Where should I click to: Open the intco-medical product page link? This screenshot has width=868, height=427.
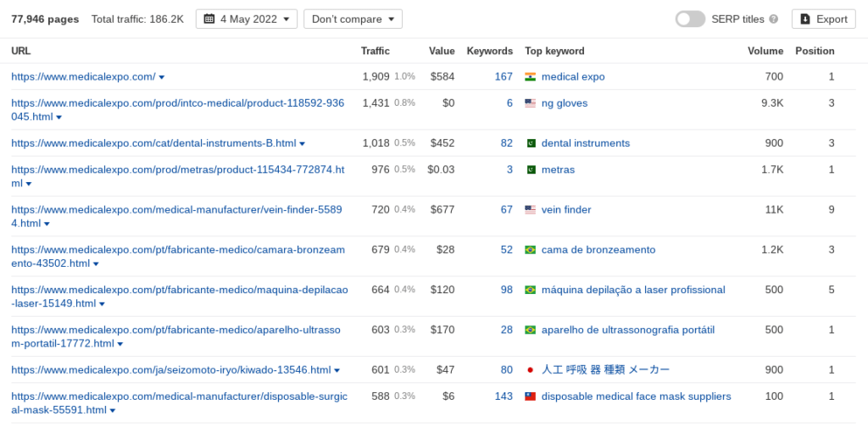click(x=178, y=110)
